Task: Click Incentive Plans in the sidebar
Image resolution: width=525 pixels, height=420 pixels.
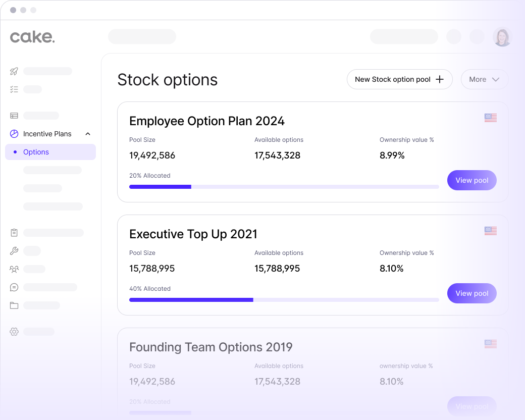Action: (x=47, y=134)
